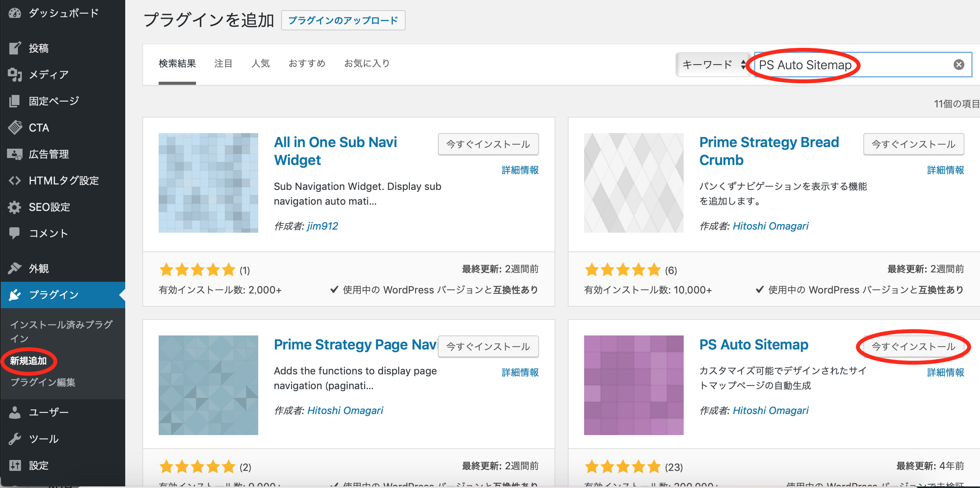The width and height of the screenshot is (980, 488).
Task: Click the SEO設定 gear icon
Action: (15, 207)
